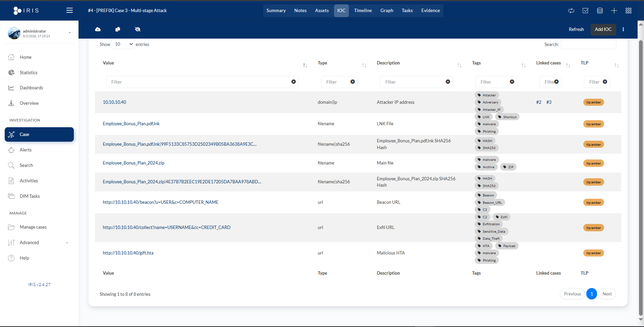Open the three-dot menu beside Add IOC
Viewport: 644px width, 327px height.
(x=623, y=30)
